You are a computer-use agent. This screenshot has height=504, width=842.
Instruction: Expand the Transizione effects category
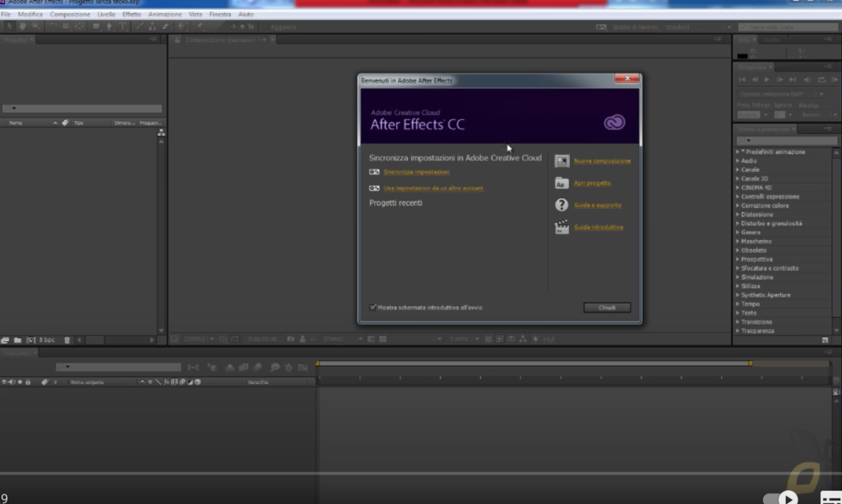click(738, 322)
